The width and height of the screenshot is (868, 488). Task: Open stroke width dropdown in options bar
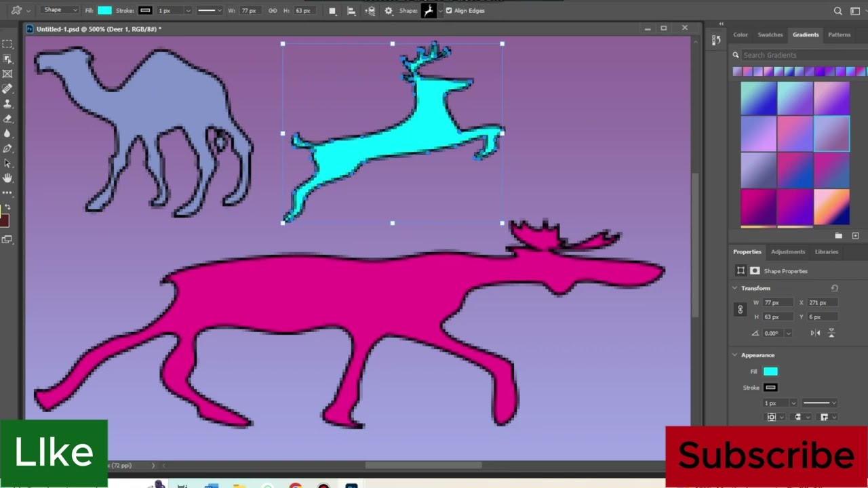(189, 11)
